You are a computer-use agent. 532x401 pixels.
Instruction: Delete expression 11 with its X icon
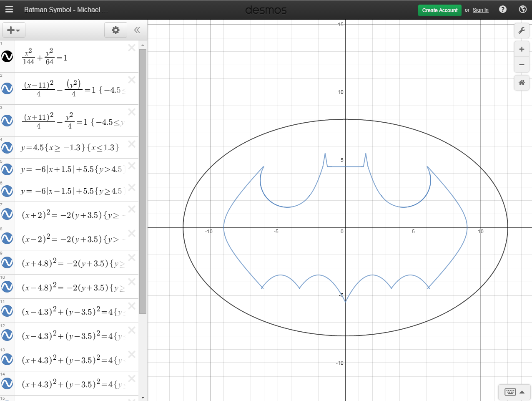(132, 306)
